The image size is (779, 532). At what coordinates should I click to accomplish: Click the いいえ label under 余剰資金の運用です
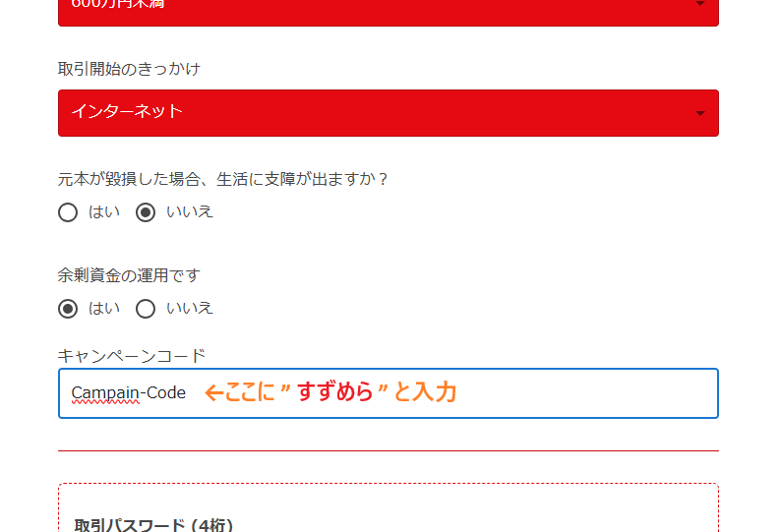click(189, 308)
